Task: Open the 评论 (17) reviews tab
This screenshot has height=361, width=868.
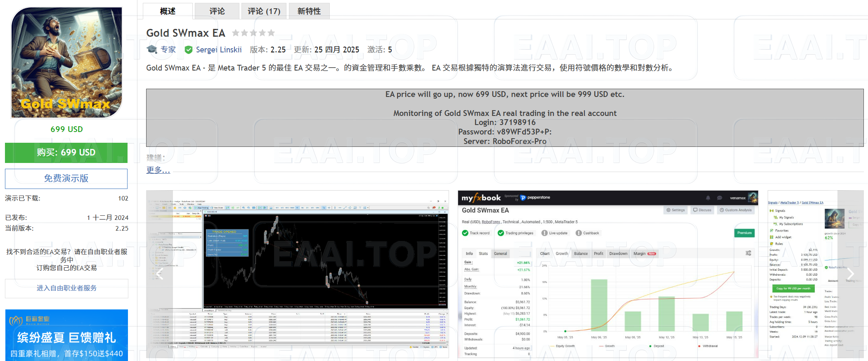Action: point(264,11)
